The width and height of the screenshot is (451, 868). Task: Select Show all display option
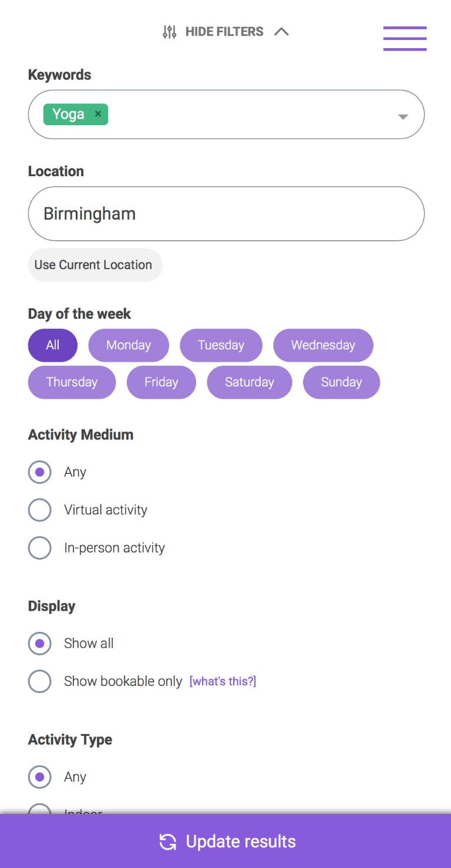[x=40, y=643]
